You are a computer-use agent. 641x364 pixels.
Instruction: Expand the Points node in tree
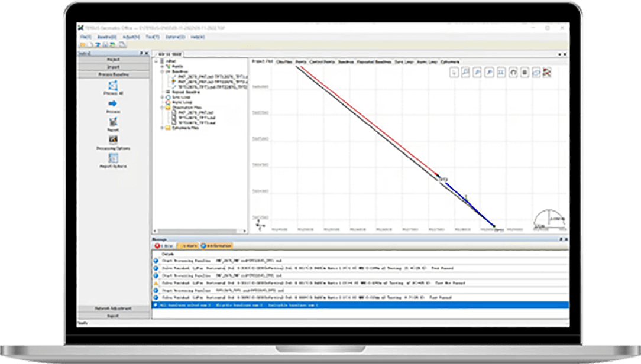[162, 67]
